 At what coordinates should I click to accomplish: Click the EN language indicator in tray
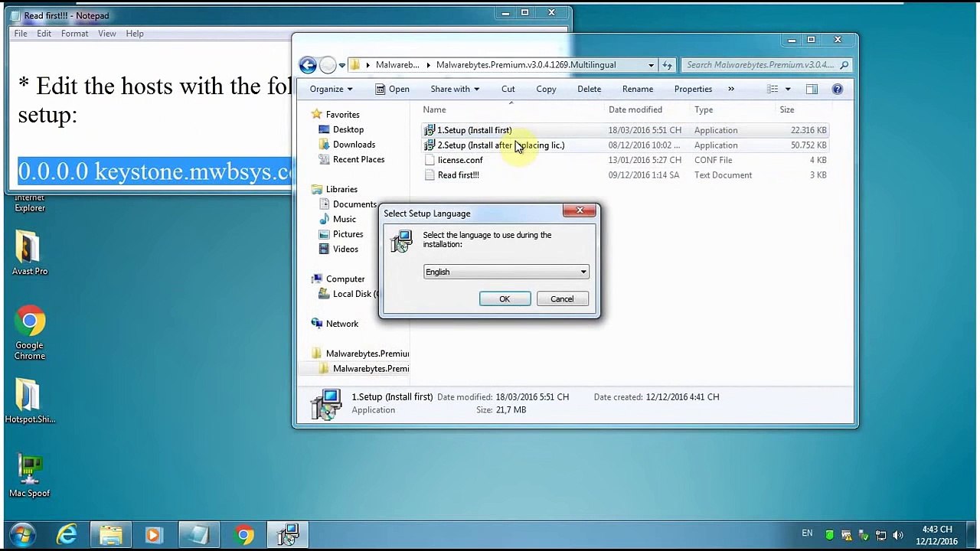click(807, 533)
